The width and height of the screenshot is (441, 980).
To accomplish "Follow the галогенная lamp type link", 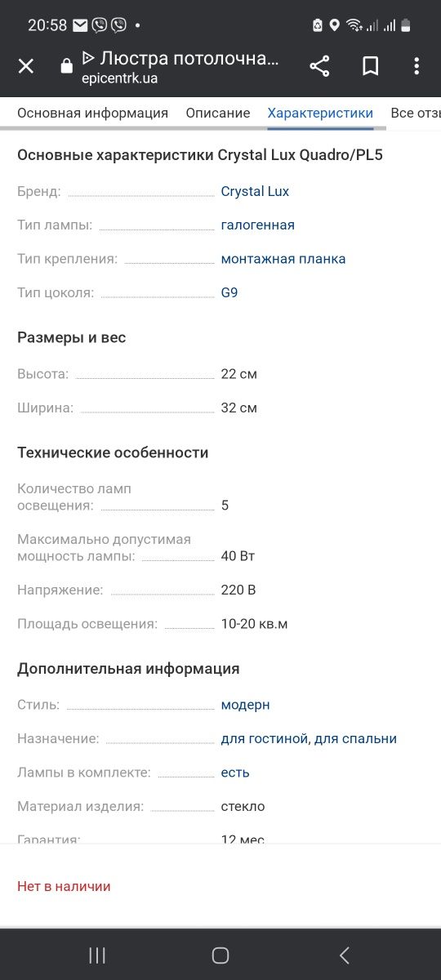I will click(258, 225).
